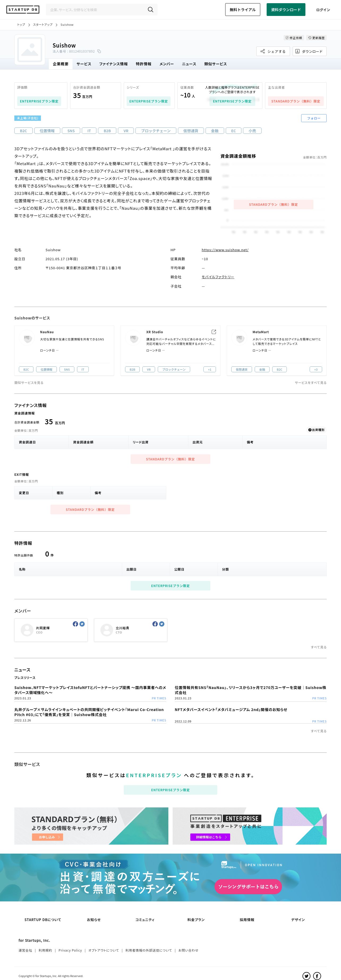The width and height of the screenshot is (341, 980).
Task: Click the search magnifier icon
Action: pyautogui.click(x=150, y=10)
